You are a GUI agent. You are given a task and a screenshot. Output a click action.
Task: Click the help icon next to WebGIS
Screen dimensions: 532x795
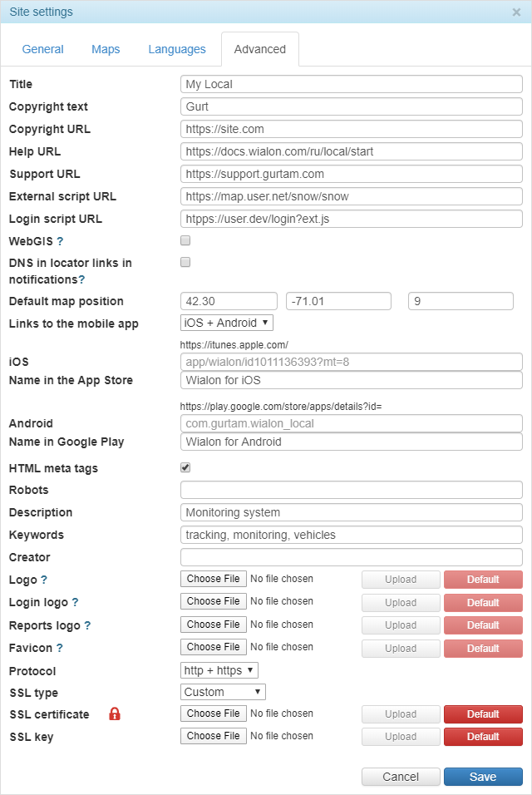coord(60,241)
